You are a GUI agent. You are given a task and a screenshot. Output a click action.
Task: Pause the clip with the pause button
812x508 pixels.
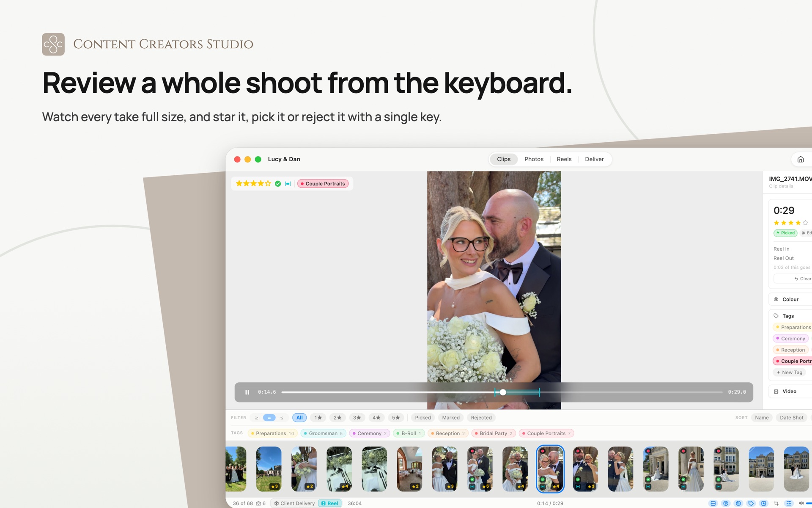tap(247, 392)
